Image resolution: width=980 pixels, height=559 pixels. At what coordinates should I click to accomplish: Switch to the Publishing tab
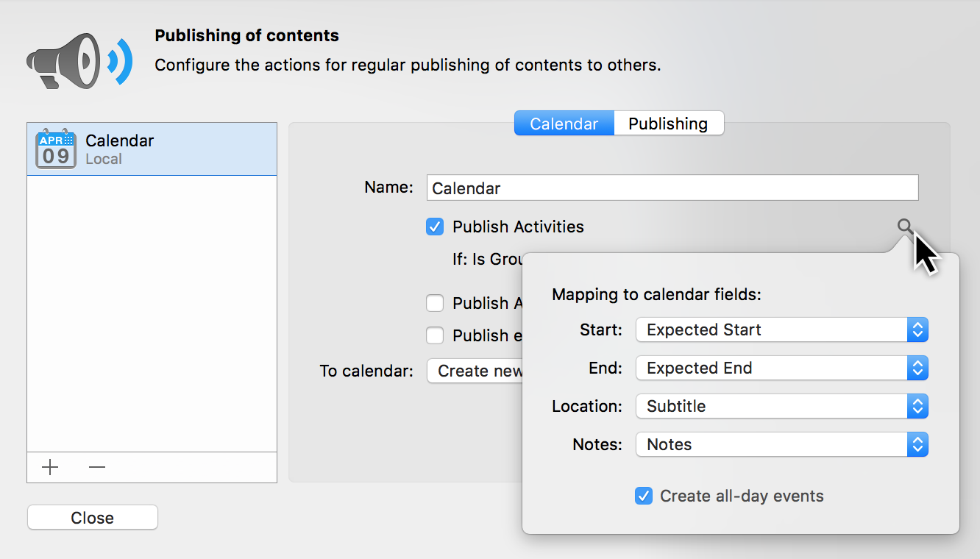(668, 124)
